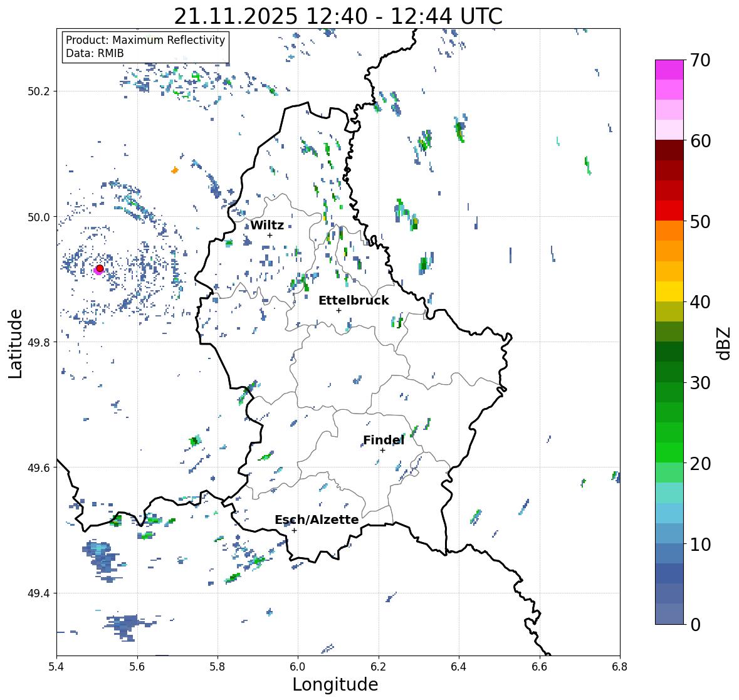The width and height of the screenshot is (739, 700).
Task: Click the 49.8 latitude tick label
Action: pyautogui.click(x=39, y=342)
